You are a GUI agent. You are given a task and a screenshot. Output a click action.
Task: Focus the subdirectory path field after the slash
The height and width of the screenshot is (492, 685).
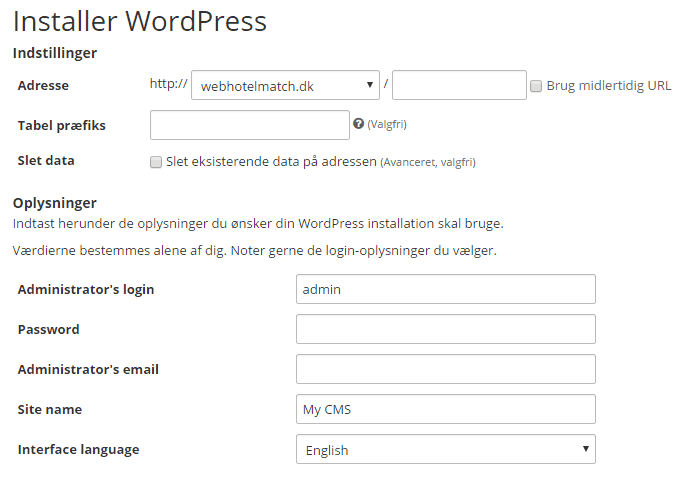[459, 85]
